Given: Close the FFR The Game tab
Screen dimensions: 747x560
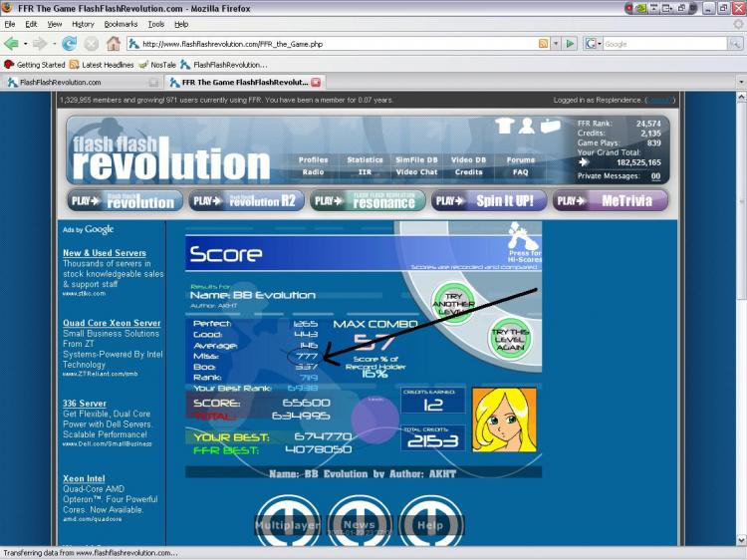Looking at the screenshot, I should click(x=316, y=82).
